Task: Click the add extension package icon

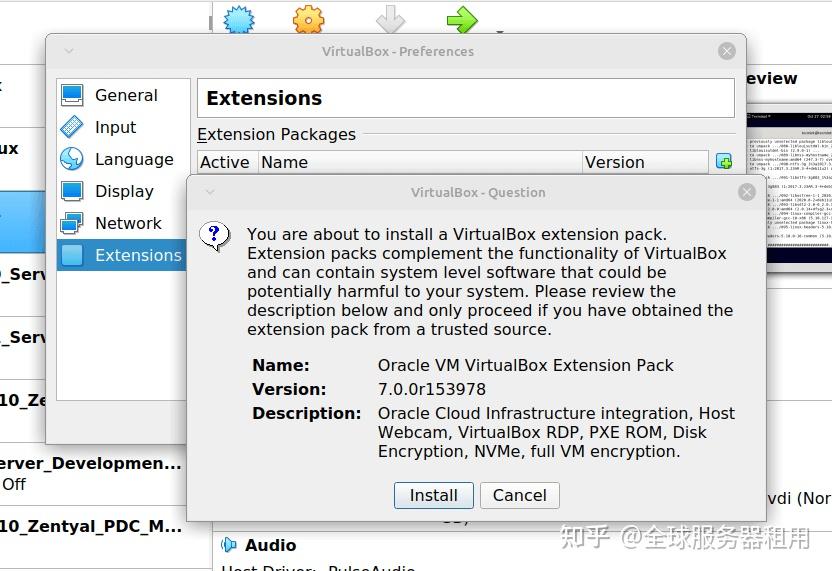Action: (724, 161)
